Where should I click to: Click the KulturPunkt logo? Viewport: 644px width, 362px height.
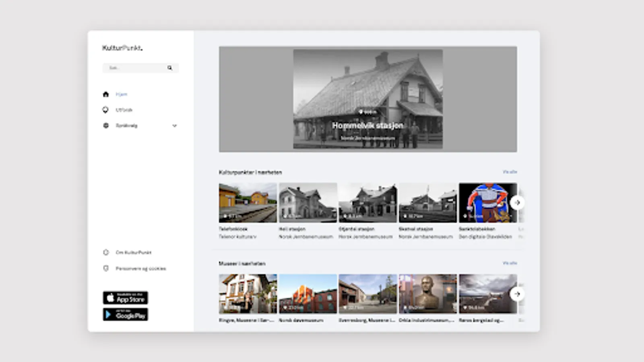pyautogui.click(x=122, y=48)
